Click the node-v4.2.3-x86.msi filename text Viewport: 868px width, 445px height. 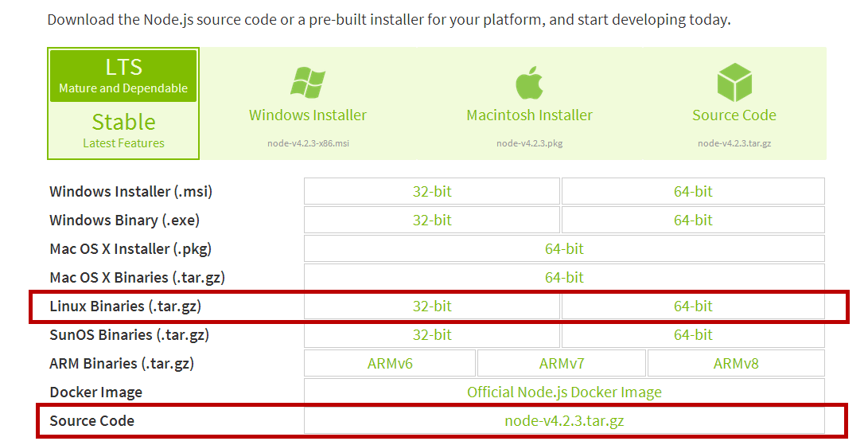coord(308,143)
